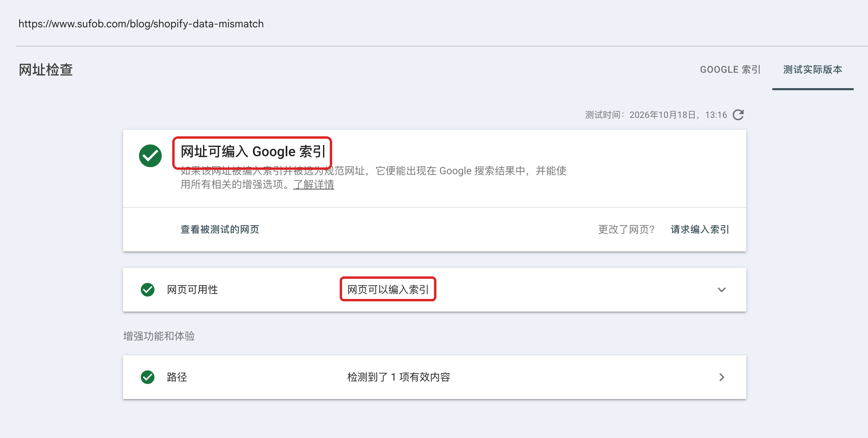Open the 了解详情 link
Screen dimensions: 868x438
314,185
